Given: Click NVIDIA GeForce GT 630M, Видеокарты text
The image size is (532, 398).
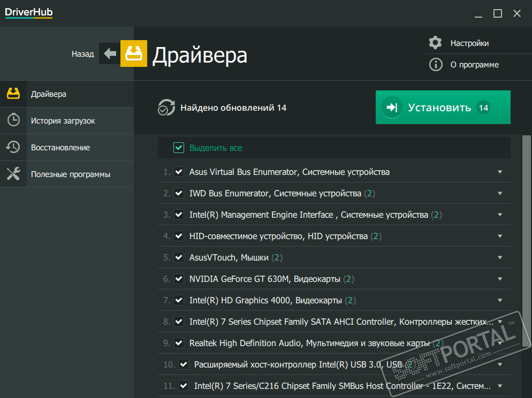Looking at the screenshot, I should coord(264,279).
